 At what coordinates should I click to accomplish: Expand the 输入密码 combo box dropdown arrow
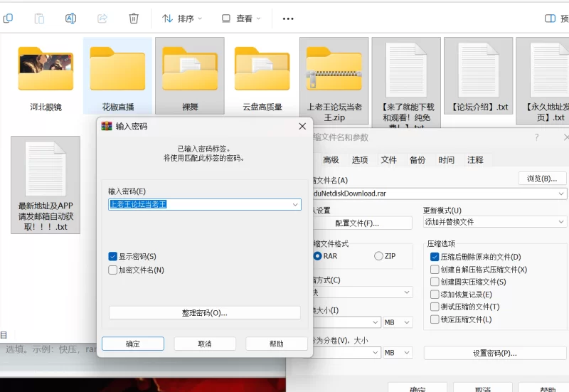(295, 204)
